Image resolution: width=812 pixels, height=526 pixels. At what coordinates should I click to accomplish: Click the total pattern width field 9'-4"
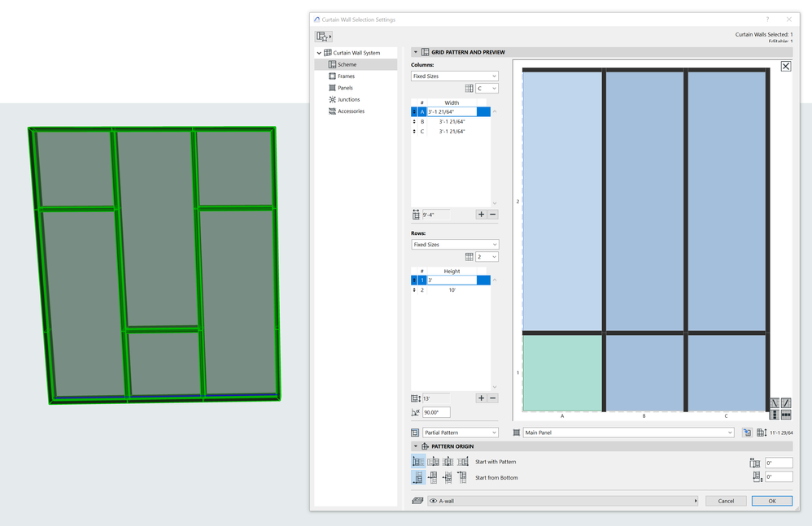435,215
